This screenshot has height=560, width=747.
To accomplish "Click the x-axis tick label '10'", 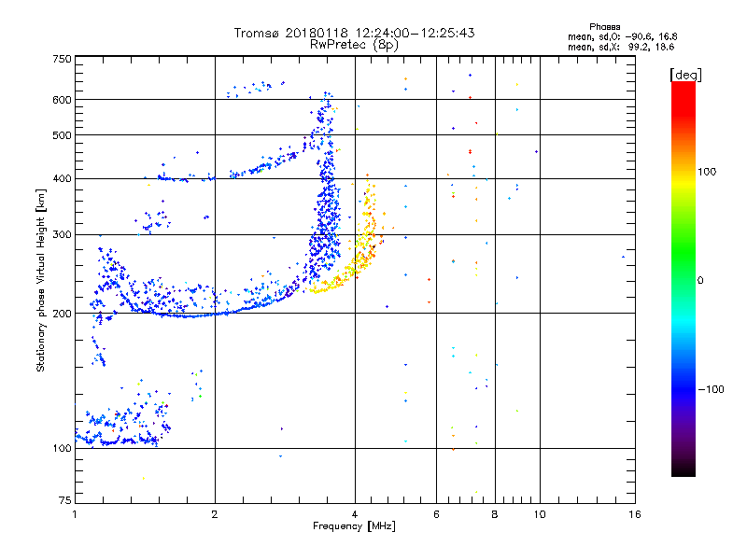I will tap(540, 514).
